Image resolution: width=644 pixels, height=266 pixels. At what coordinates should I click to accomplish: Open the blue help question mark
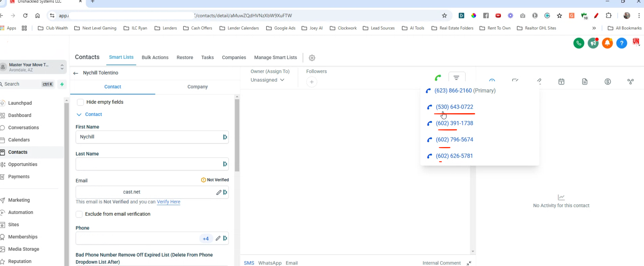[x=621, y=43]
